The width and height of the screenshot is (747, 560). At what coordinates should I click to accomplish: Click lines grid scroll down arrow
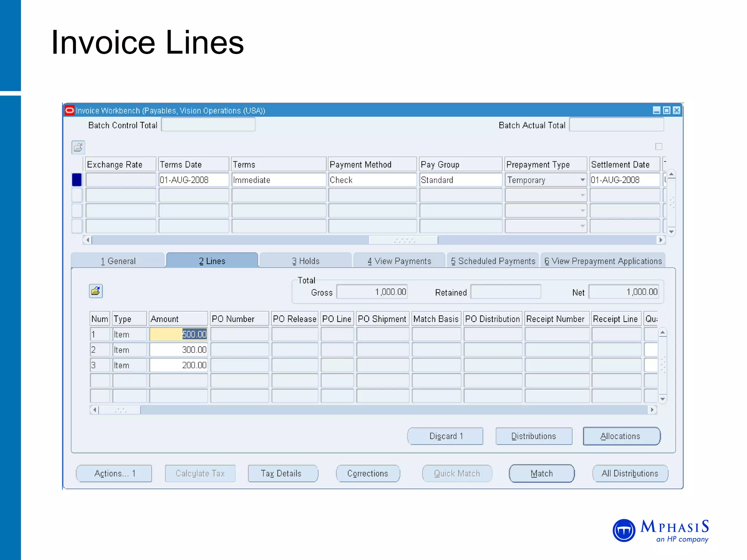(663, 399)
